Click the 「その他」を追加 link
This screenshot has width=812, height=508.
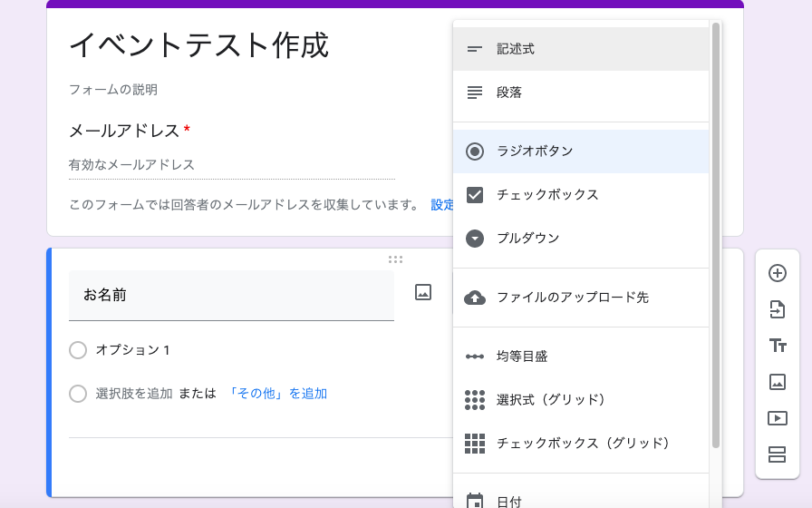[x=277, y=394]
